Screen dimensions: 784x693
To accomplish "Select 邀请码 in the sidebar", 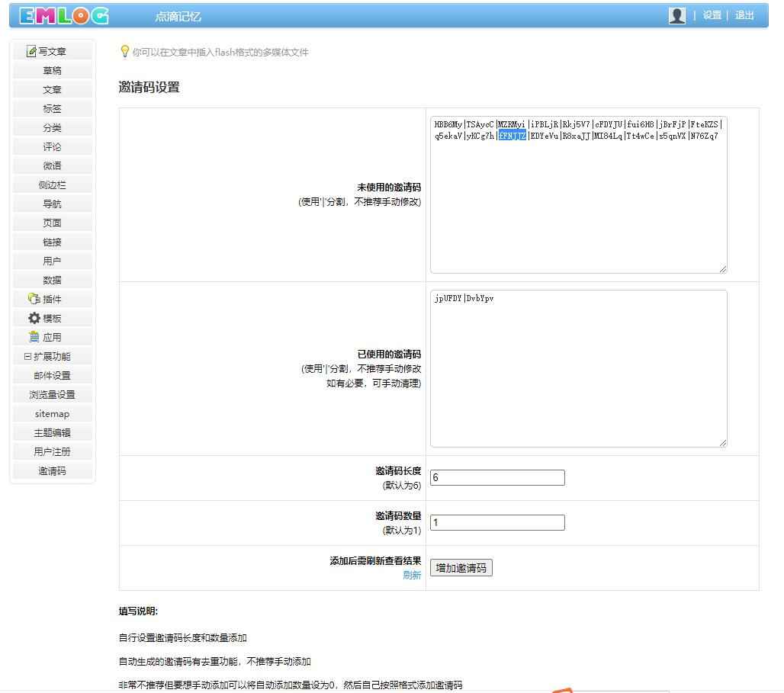I will pyautogui.click(x=52, y=470).
